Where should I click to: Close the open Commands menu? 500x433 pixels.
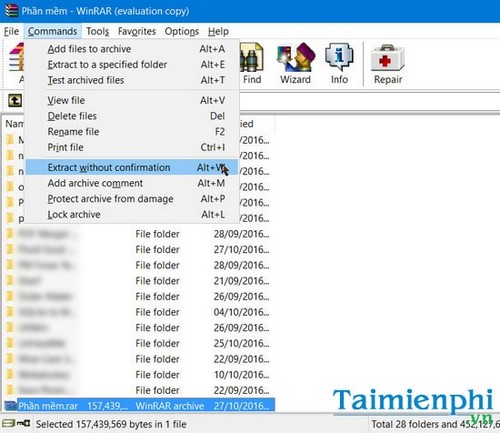(52, 31)
